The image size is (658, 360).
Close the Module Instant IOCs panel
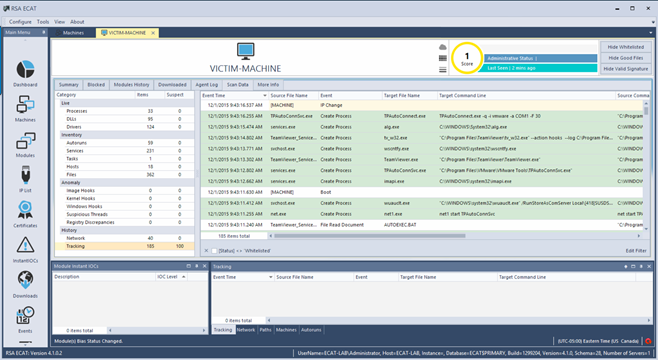tap(204, 266)
